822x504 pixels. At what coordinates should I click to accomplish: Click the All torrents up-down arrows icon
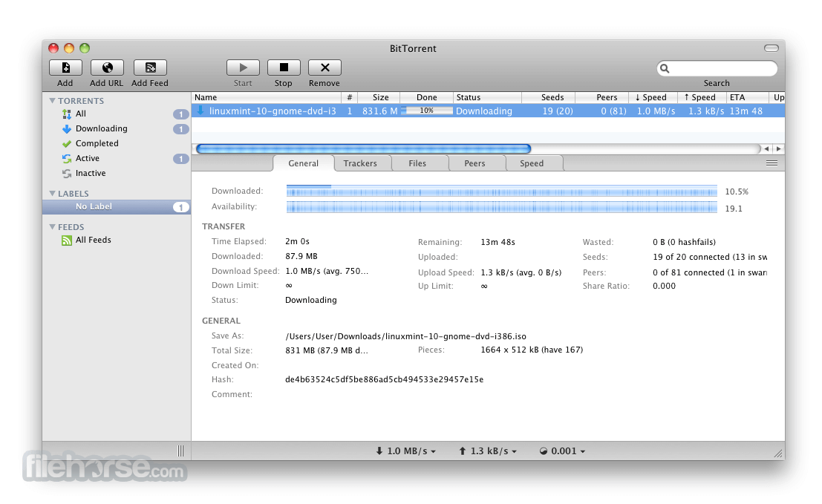click(67, 114)
